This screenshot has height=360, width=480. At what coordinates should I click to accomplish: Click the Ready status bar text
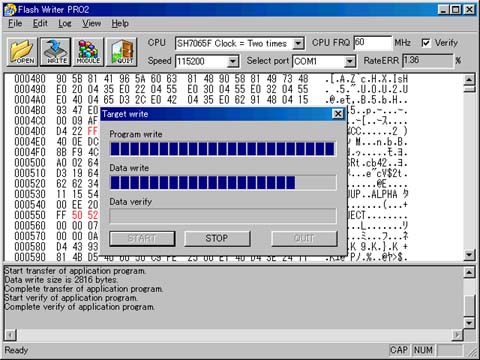pyautogui.click(x=16, y=350)
